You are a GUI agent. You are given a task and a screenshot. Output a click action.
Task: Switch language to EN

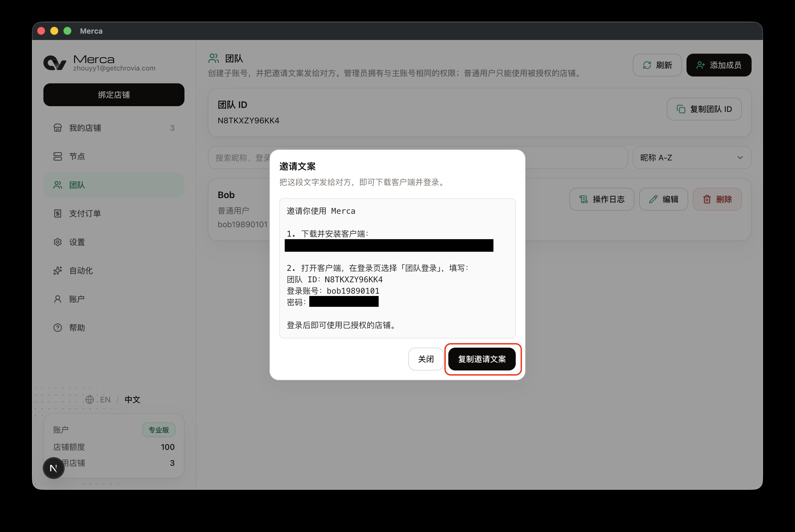click(105, 399)
